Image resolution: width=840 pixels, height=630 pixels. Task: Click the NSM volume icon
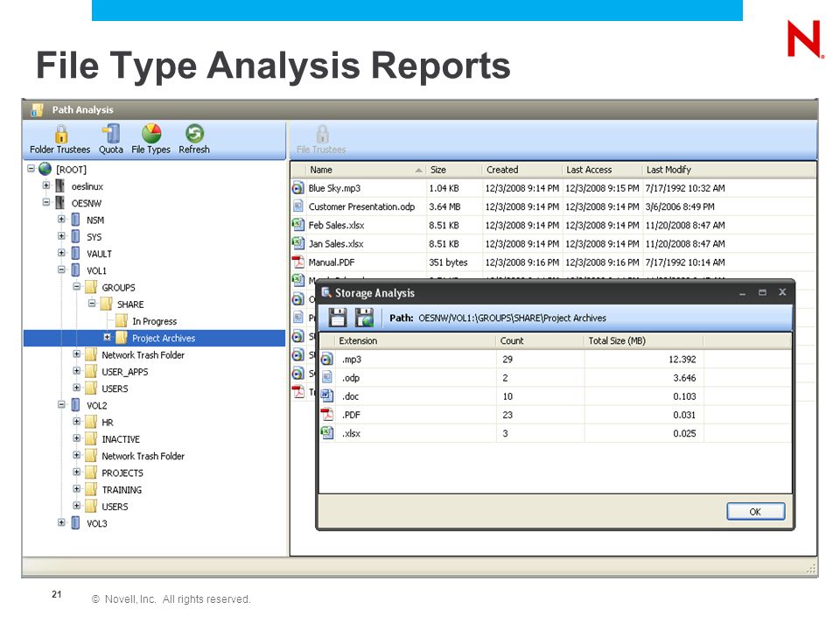pos(75,220)
